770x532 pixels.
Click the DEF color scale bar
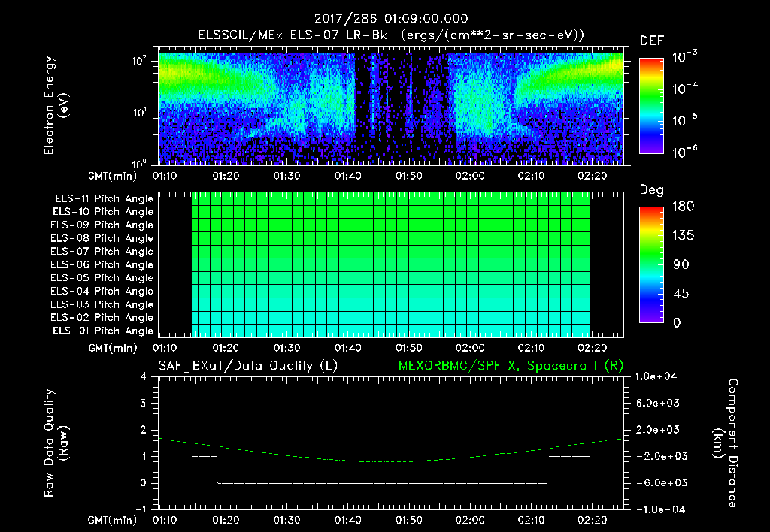[651, 105]
